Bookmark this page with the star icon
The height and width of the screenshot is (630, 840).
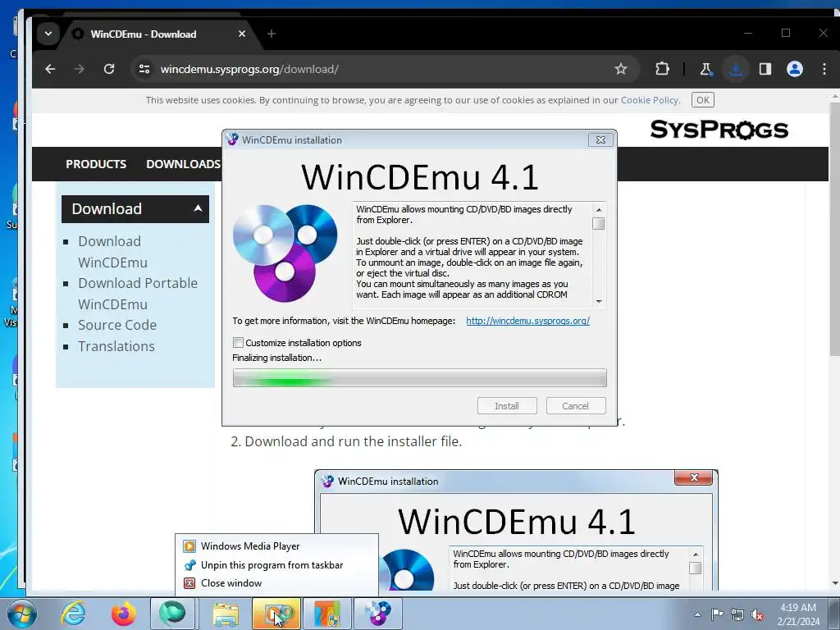pyautogui.click(x=621, y=69)
